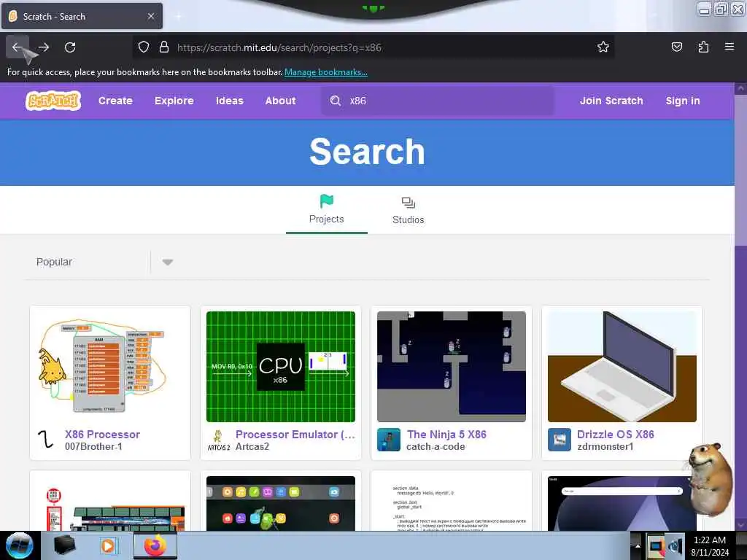Expand the Popular sort dropdown arrow
Screen dimensions: 747x560
click(167, 262)
